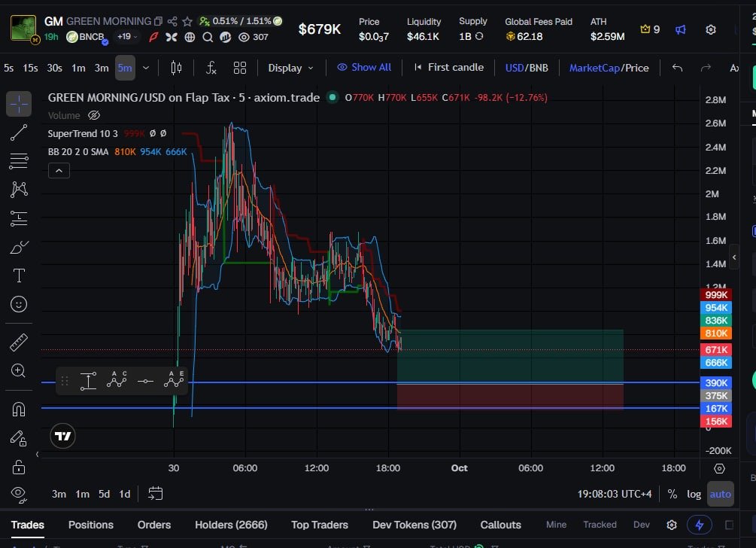Open the emoji icons tool
The height and width of the screenshot is (548, 756).
click(19, 304)
